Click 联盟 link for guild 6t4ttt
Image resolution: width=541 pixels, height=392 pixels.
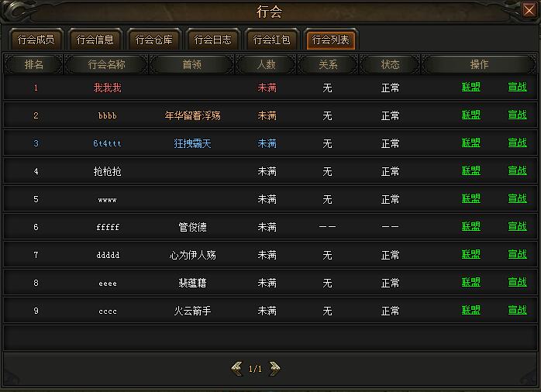point(471,143)
